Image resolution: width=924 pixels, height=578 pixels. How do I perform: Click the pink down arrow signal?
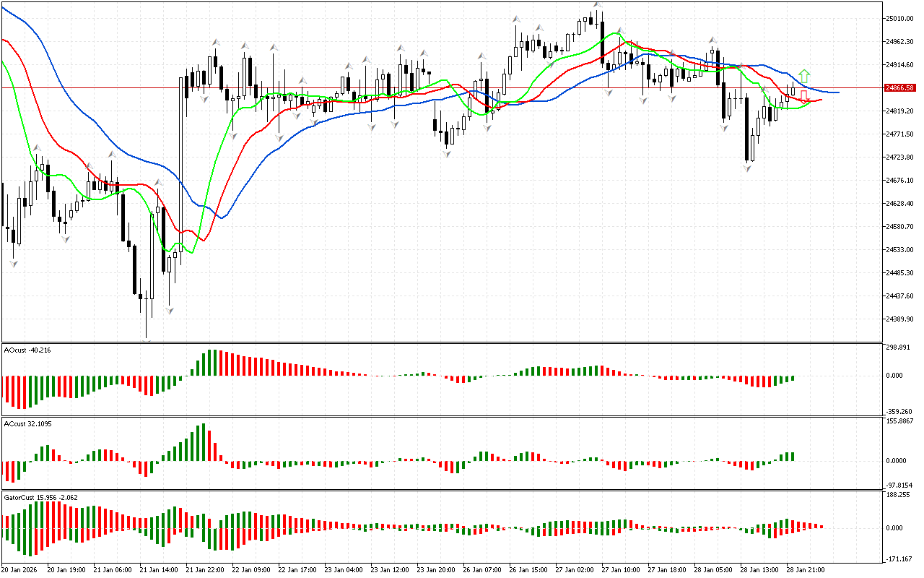(x=804, y=95)
